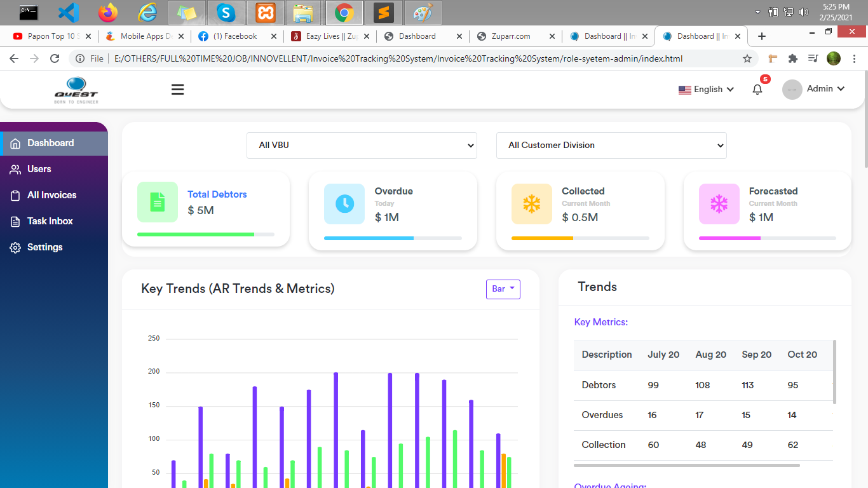This screenshot has width=868, height=488.
Task: Open the Admin profile menu
Action: (x=813, y=89)
